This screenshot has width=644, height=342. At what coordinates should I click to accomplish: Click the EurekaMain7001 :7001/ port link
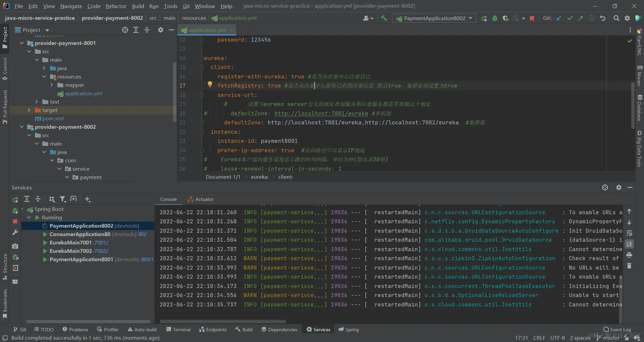click(x=101, y=242)
